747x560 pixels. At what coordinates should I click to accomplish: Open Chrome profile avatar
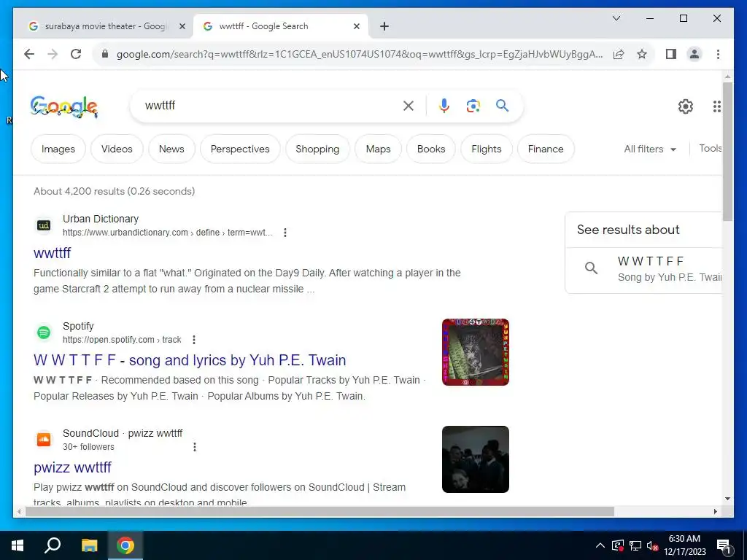coord(694,54)
